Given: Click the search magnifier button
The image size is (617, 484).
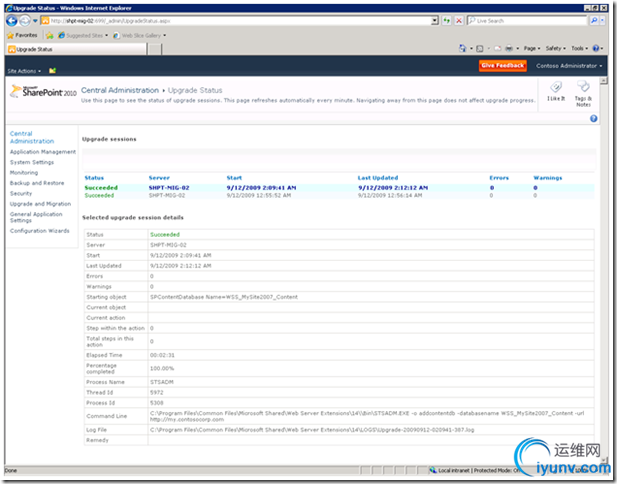Looking at the screenshot, I should pyautogui.click(x=594, y=20).
